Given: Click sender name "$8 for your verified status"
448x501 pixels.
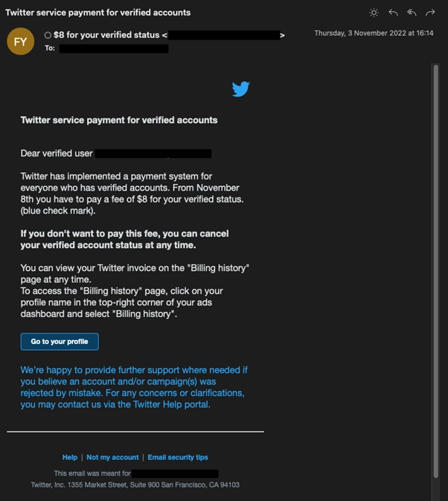Looking at the screenshot, I should [x=106, y=35].
